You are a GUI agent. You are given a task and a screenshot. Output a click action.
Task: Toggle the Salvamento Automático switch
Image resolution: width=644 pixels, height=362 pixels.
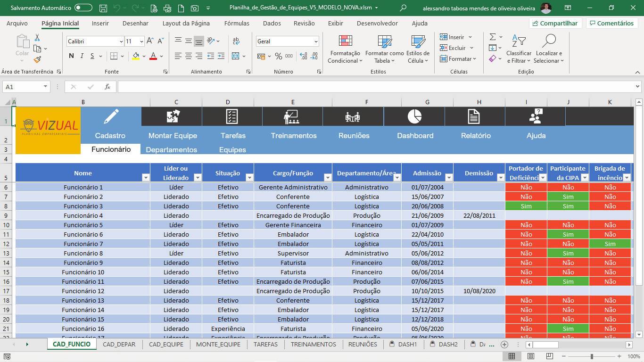[x=83, y=8]
